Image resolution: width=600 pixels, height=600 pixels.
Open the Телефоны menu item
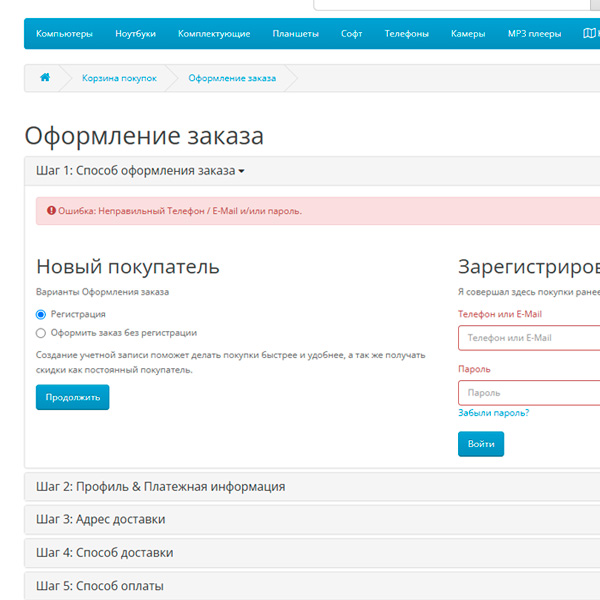pyautogui.click(x=406, y=34)
